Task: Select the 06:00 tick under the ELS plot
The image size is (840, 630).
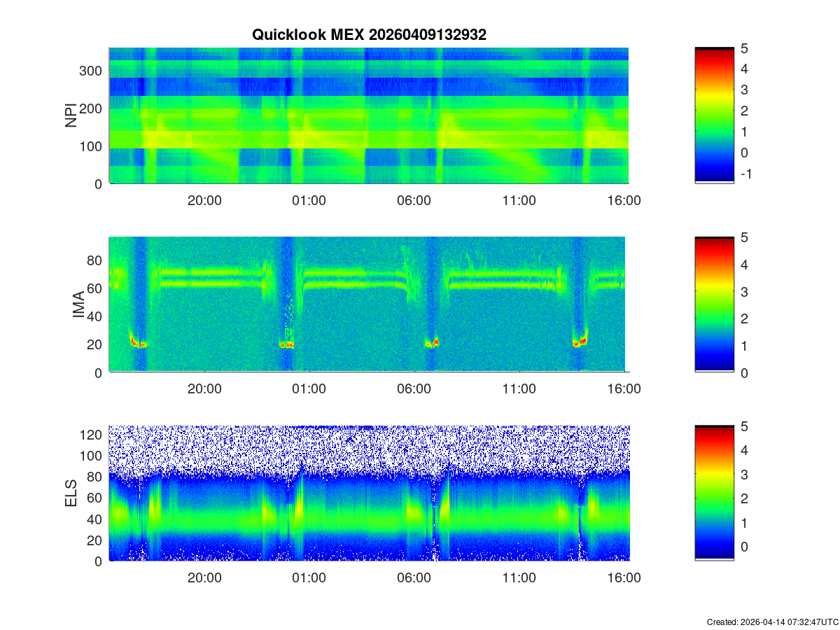Action: click(x=414, y=578)
